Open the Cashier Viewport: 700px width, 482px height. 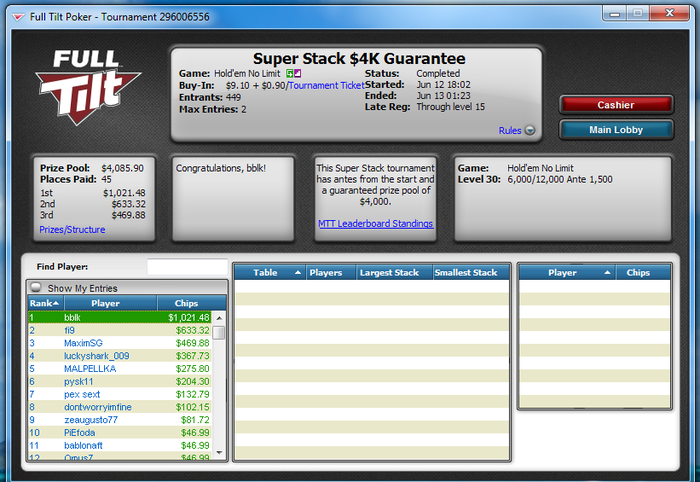[616, 105]
